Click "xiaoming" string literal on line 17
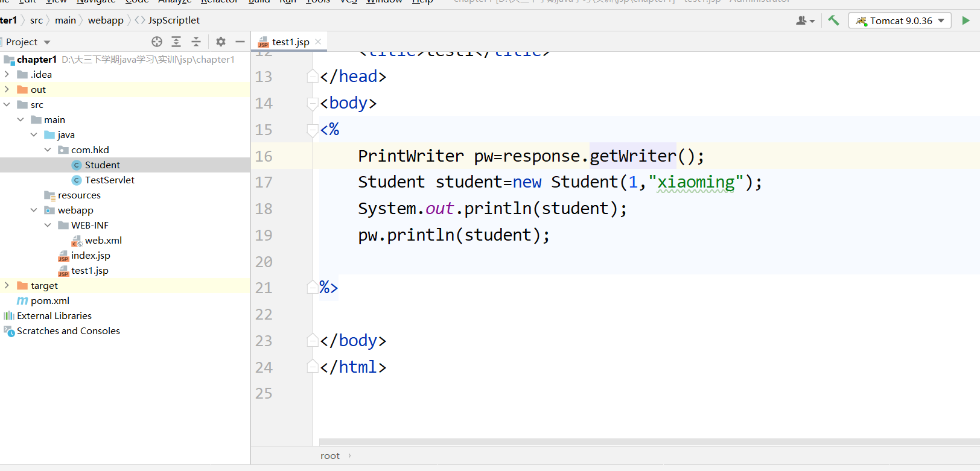Screen dimensions: 980x471 [696, 182]
